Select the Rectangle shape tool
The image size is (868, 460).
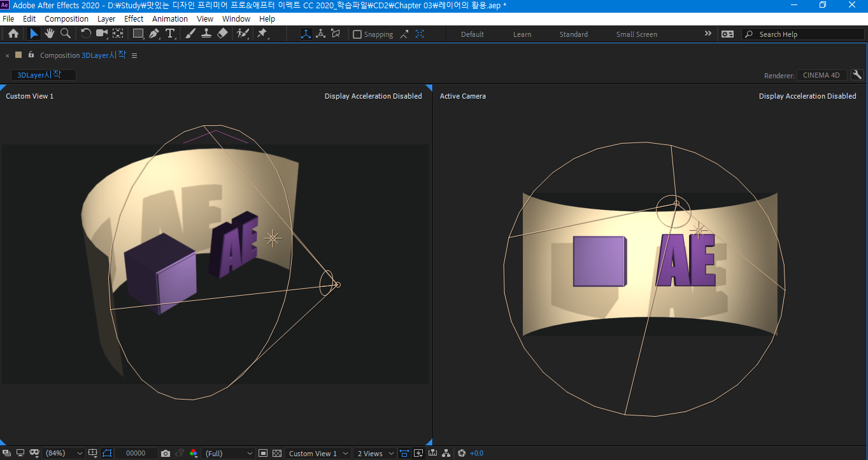pos(138,34)
